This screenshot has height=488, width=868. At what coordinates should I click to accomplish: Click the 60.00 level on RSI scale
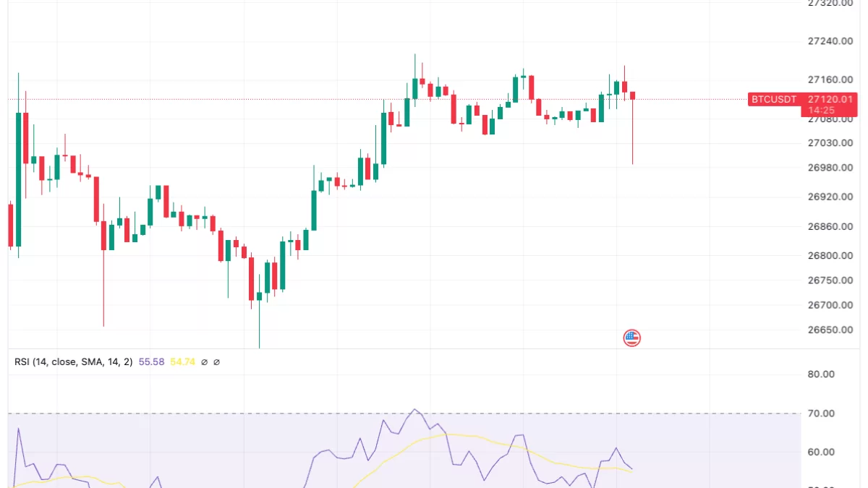(821, 453)
